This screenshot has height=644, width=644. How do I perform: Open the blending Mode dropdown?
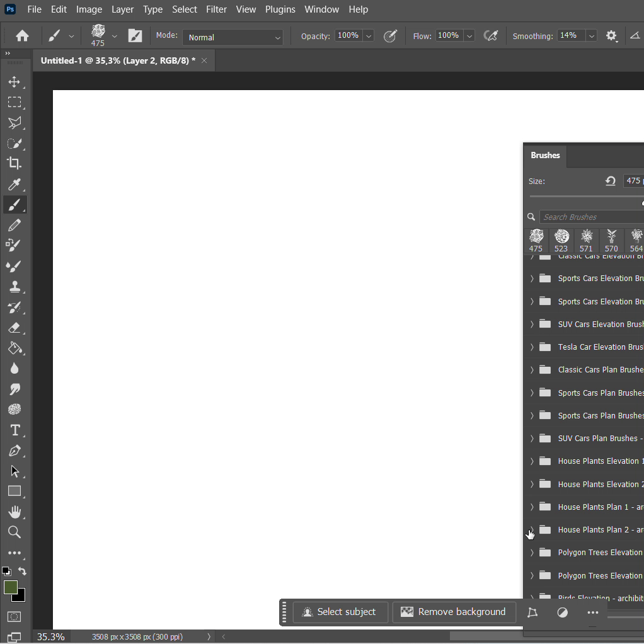[233, 37]
